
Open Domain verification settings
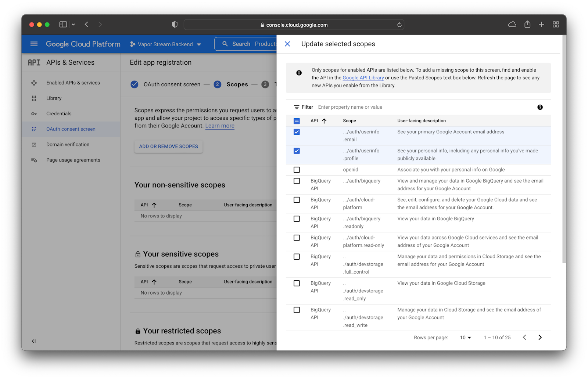pyautogui.click(x=68, y=144)
